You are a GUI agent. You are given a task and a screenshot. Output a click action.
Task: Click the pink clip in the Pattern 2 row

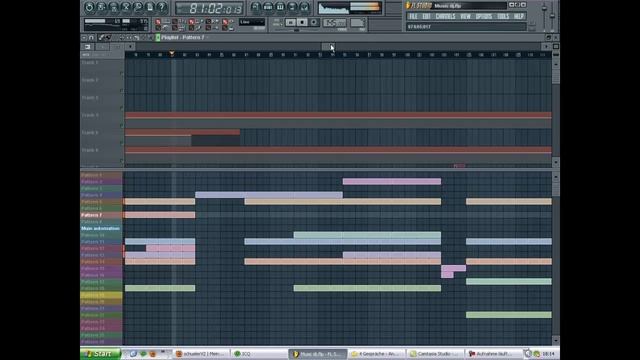click(x=392, y=182)
